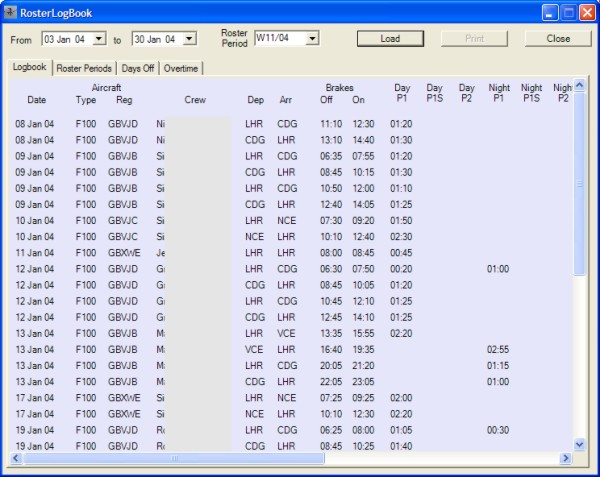
Task: Close the RosterLogBook window with X
Action: click(587, 13)
